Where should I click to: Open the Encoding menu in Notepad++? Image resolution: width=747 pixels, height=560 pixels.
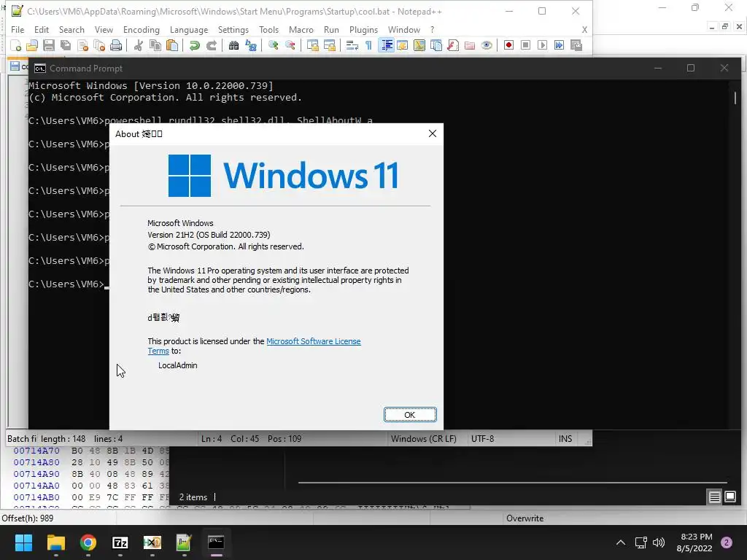pyautogui.click(x=141, y=29)
